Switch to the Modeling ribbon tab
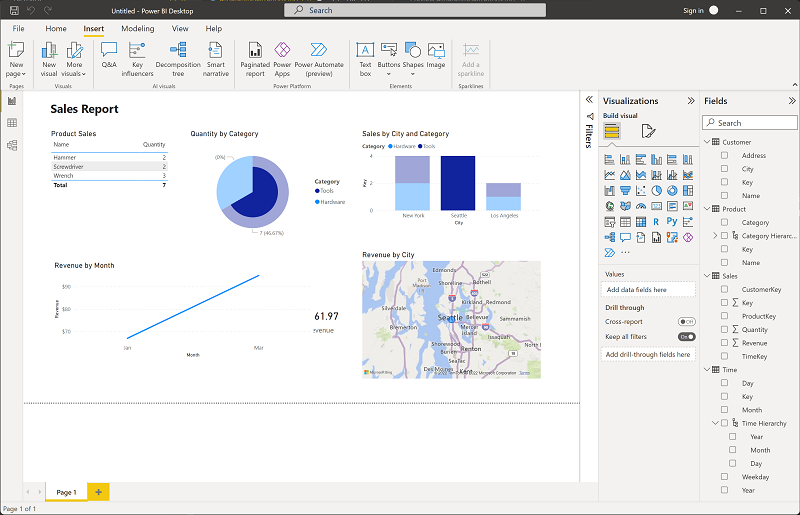Image resolution: width=800 pixels, height=515 pixels. click(x=138, y=29)
